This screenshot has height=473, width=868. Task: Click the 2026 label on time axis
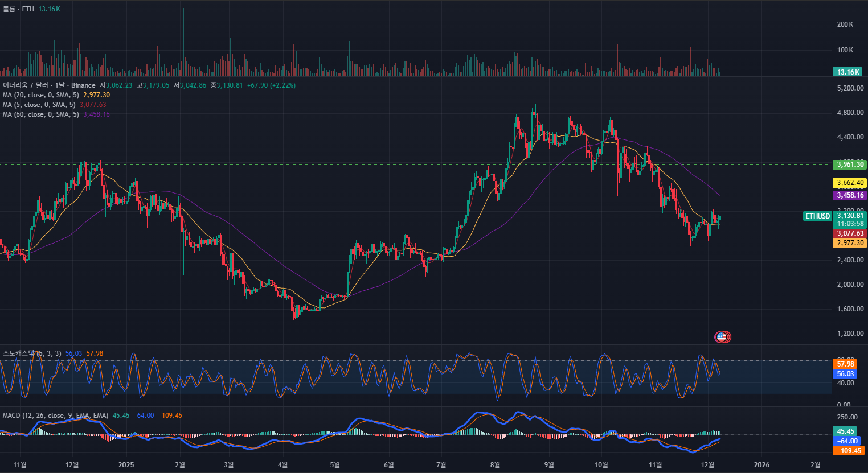click(x=761, y=465)
